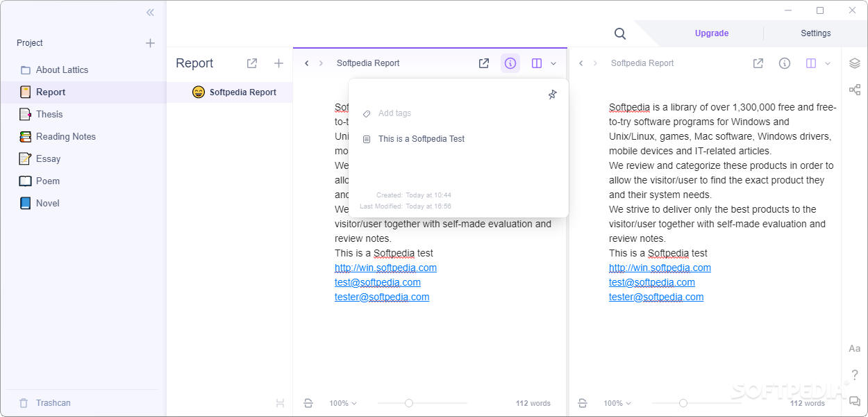Click tester@softpedia.com link in left pane
The width and height of the screenshot is (868, 417).
[382, 297]
